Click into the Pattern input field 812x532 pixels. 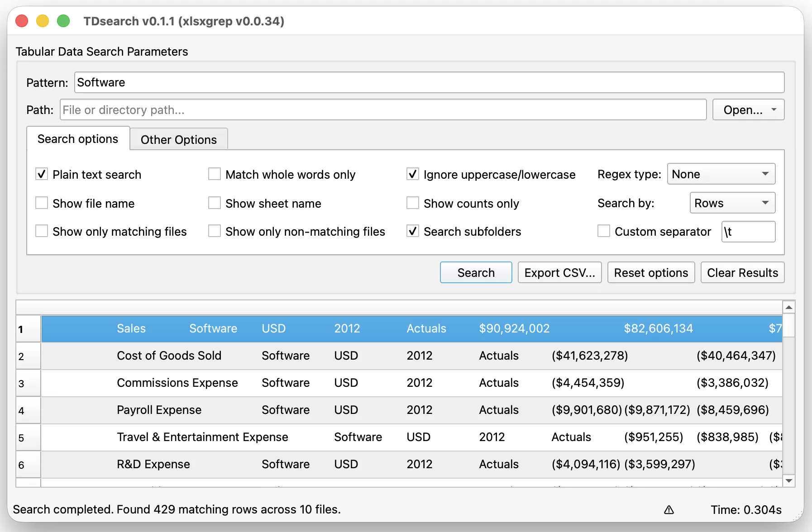(x=429, y=82)
